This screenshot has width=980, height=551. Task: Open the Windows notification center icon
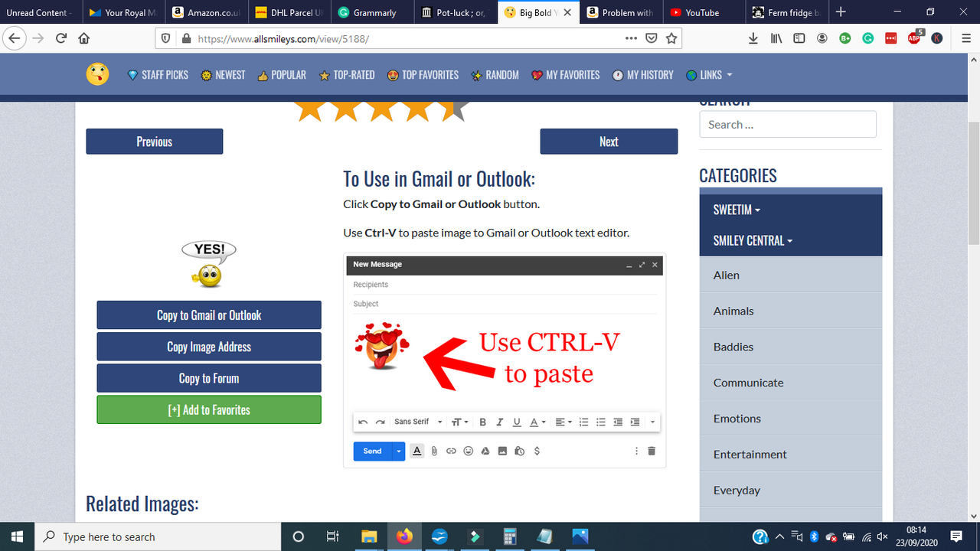tap(955, 536)
